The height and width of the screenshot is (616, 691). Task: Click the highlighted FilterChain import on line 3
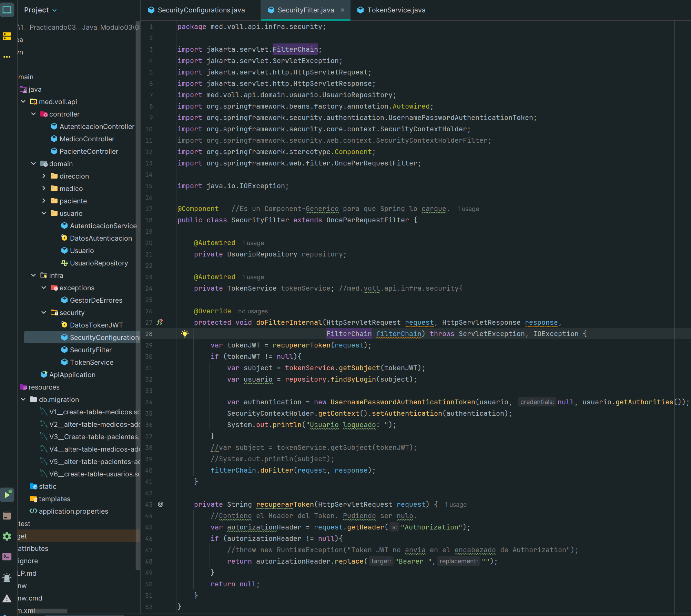(x=295, y=49)
